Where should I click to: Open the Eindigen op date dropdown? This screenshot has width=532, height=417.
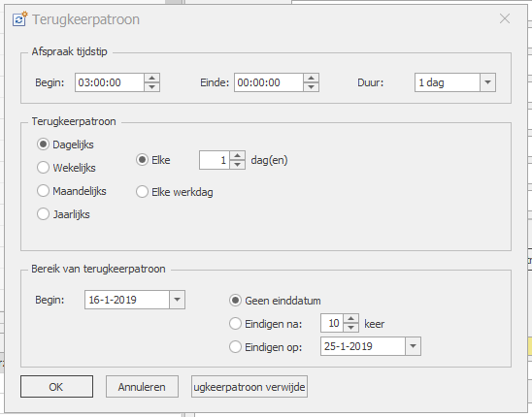click(413, 346)
